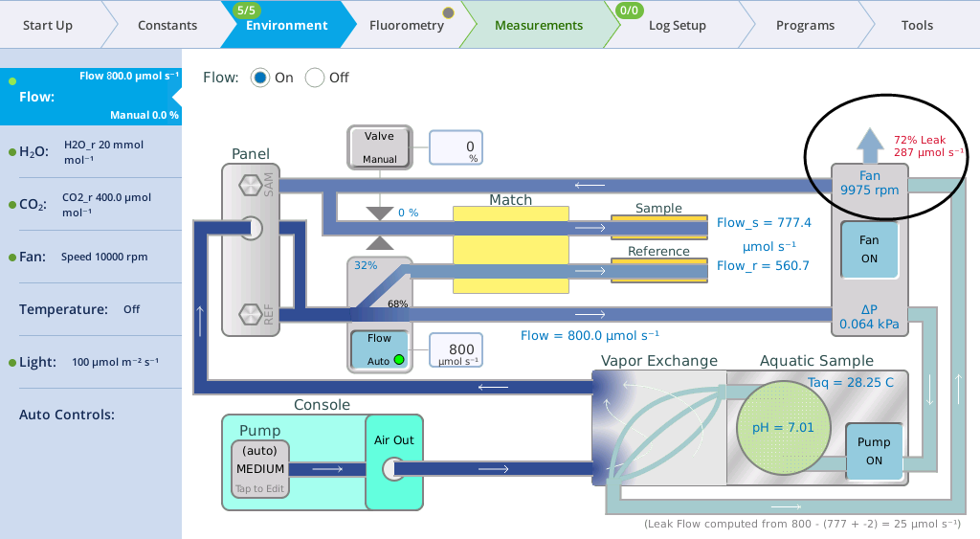This screenshot has height=539, width=980.
Task: Click the REF hexagon port on Panel
Action: 251,314
